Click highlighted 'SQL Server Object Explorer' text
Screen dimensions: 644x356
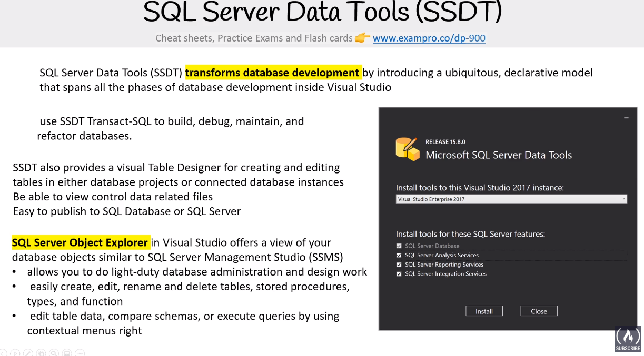(80, 242)
